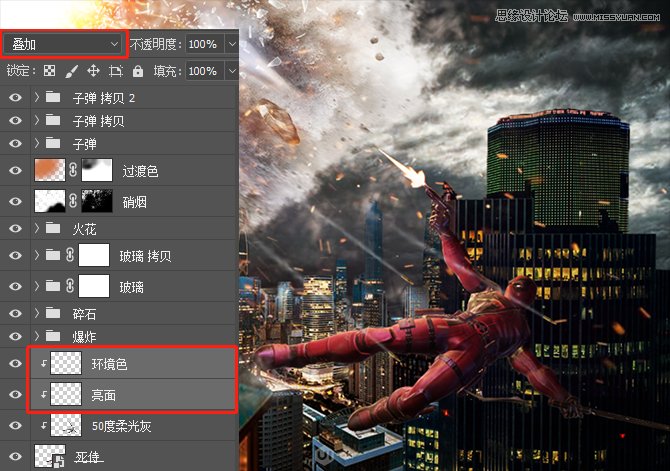Expand the 子弹 拷贝 group chevron
Viewport: 670px width, 471px height.
pyautogui.click(x=37, y=120)
